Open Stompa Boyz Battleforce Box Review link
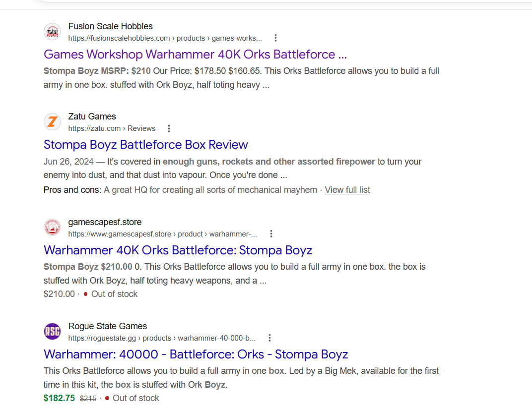This screenshot has height=410, width=532. (145, 145)
